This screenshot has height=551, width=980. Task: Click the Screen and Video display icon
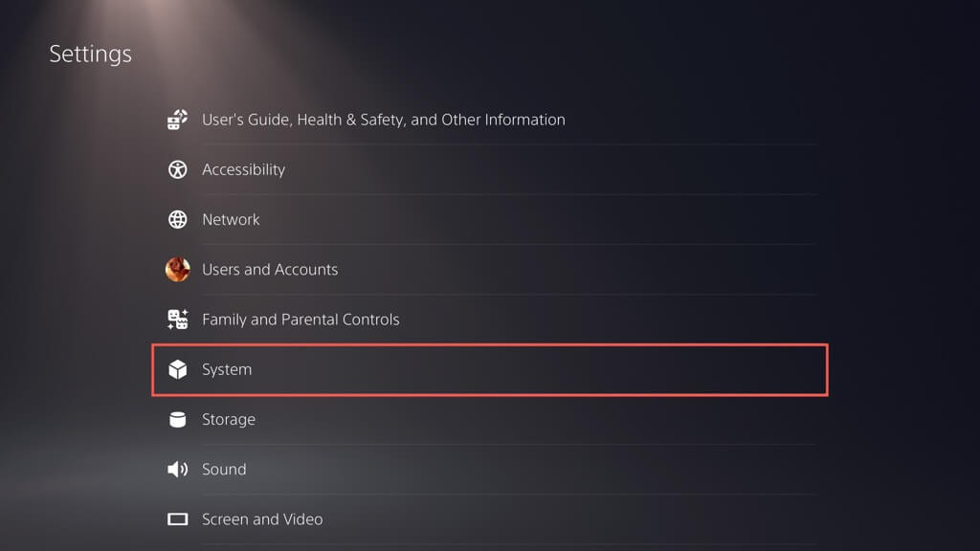tap(178, 519)
